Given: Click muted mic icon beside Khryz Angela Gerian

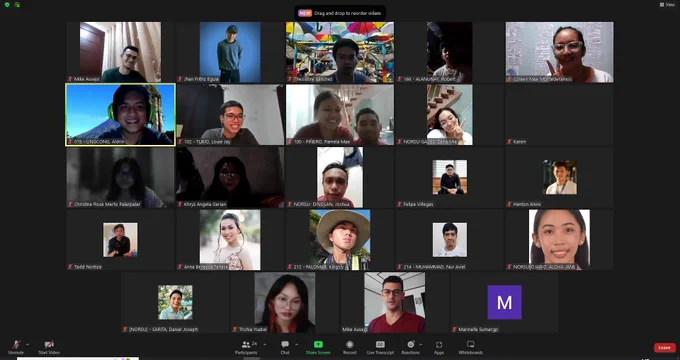Looking at the screenshot, I should [x=180, y=204].
